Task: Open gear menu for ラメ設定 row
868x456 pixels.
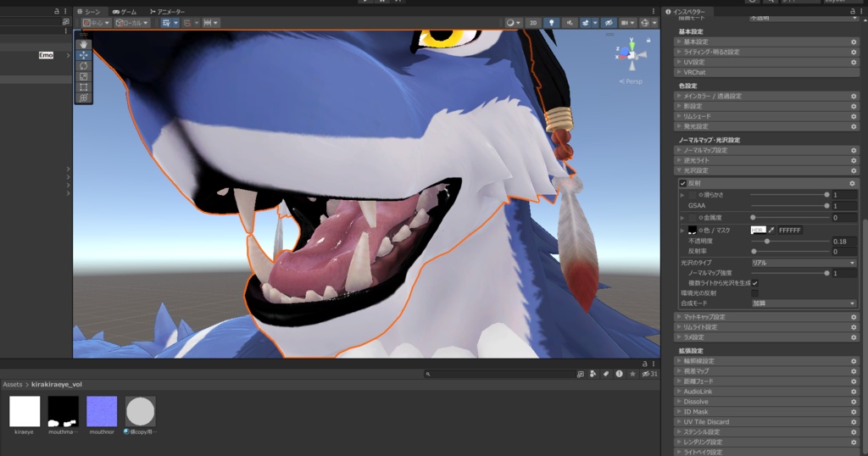Action: pos(854,337)
